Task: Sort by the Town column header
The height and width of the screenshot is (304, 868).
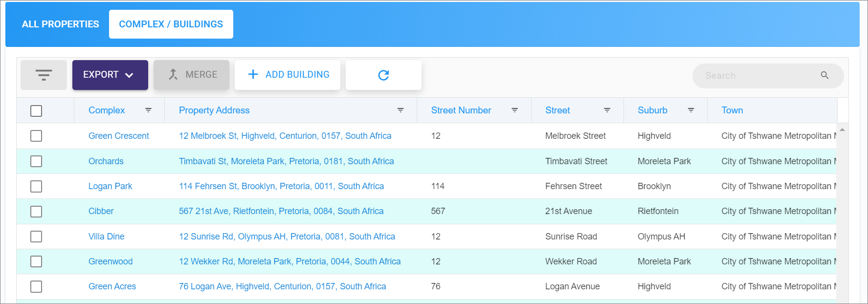Action: point(732,110)
